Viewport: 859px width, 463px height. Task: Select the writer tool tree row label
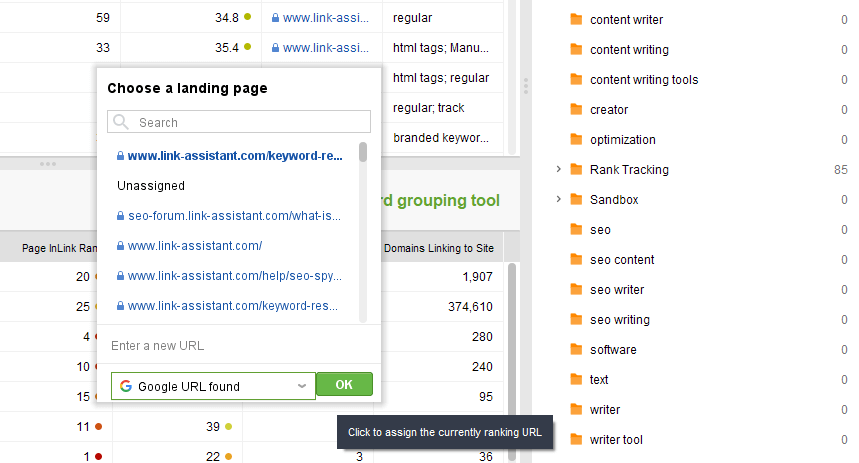point(616,440)
